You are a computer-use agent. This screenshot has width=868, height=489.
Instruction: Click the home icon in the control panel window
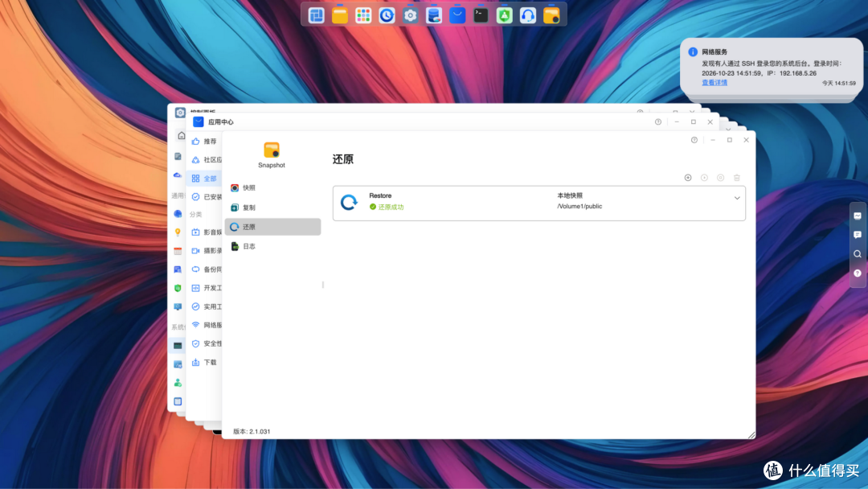point(181,136)
